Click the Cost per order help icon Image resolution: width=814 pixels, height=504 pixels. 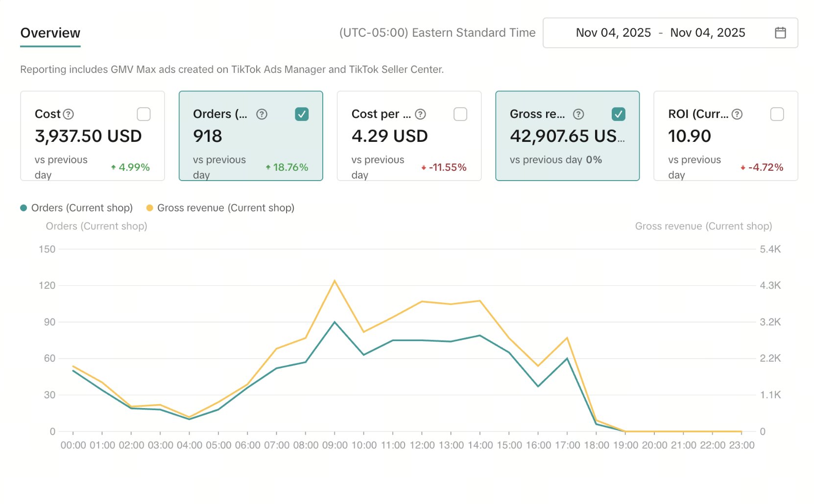[420, 114]
